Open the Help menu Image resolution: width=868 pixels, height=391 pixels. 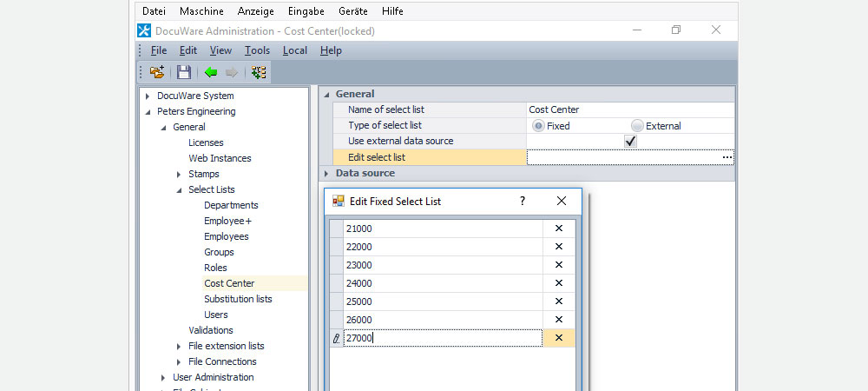pos(331,50)
